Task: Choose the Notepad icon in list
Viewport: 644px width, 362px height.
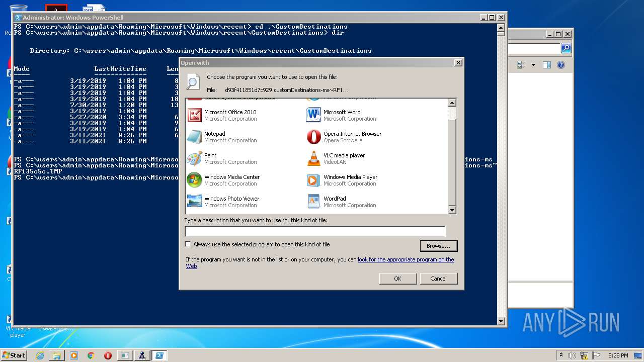Action: pos(194,137)
